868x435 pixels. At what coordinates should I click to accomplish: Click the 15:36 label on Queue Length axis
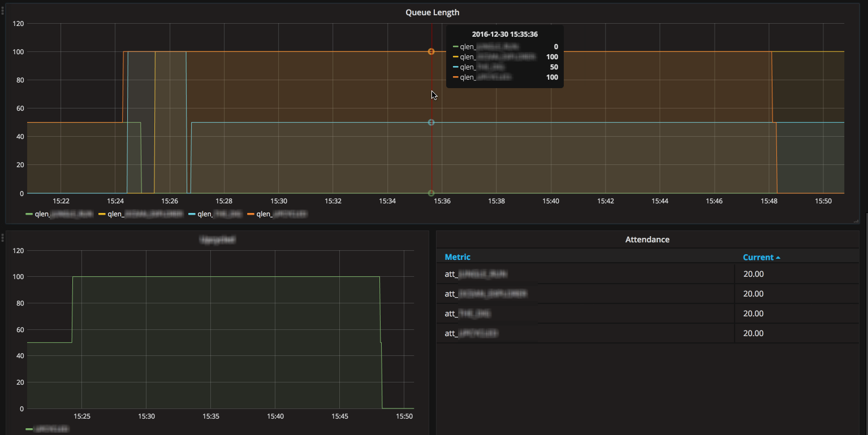pyautogui.click(x=442, y=201)
